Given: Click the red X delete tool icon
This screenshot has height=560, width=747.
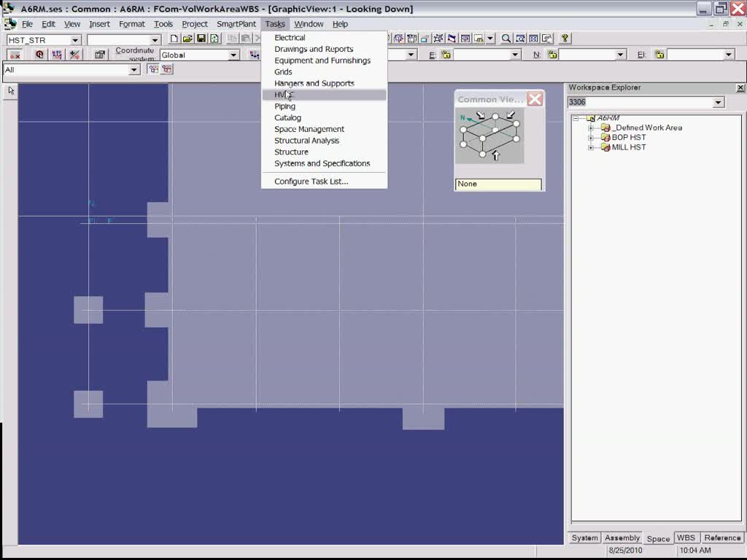Looking at the screenshot, I should click(x=15, y=55).
